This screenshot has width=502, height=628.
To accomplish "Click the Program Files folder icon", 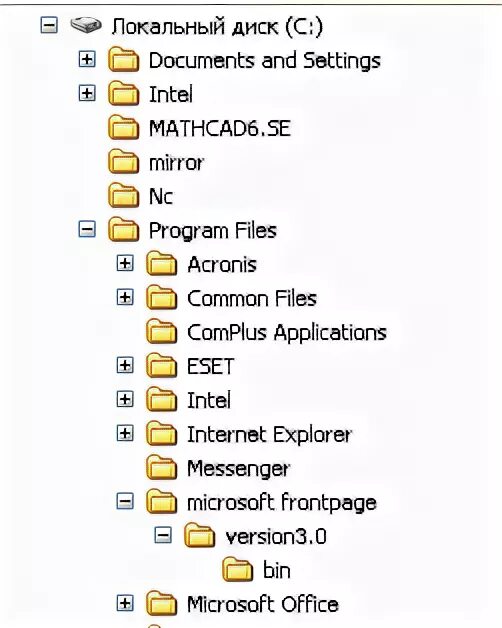I will pos(124,229).
